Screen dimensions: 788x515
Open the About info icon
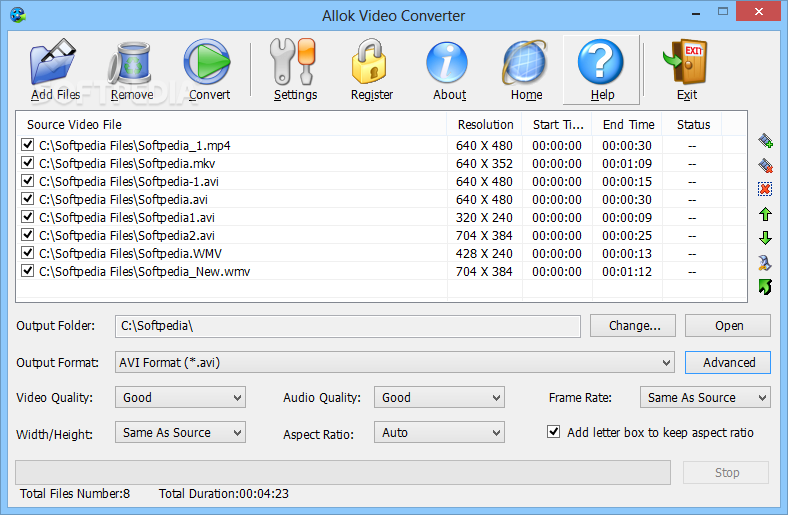[447, 63]
